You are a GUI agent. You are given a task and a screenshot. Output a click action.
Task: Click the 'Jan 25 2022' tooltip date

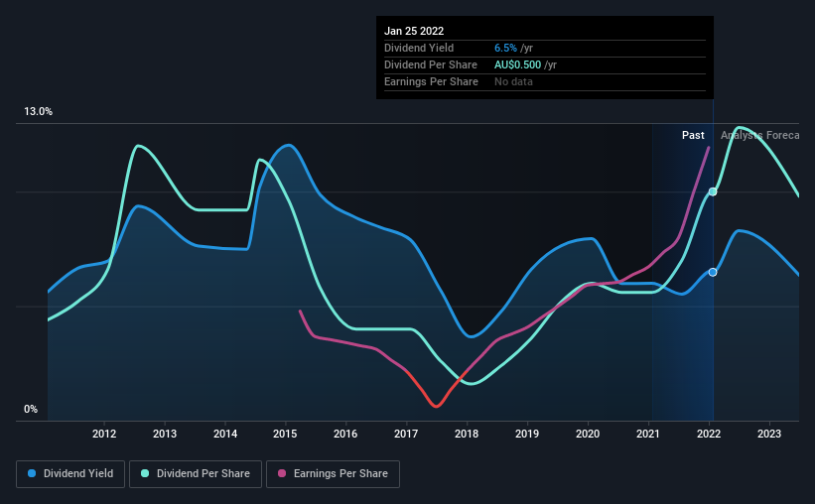click(414, 31)
